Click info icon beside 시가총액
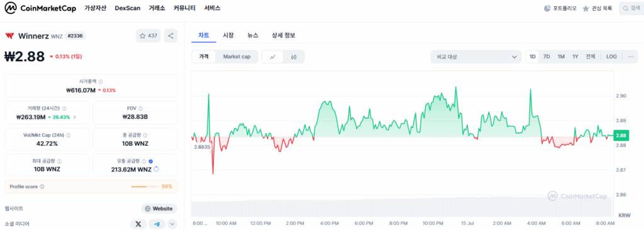The width and height of the screenshot is (644, 230). click(101, 81)
